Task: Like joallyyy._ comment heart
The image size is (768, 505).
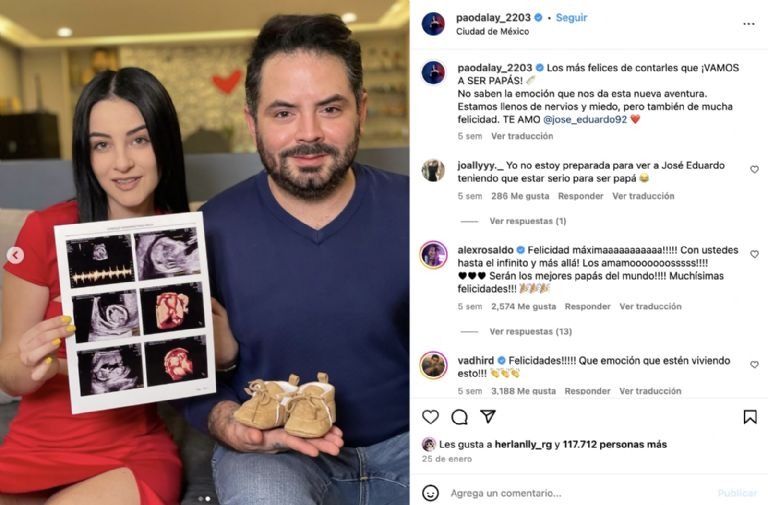Action: 754,169
